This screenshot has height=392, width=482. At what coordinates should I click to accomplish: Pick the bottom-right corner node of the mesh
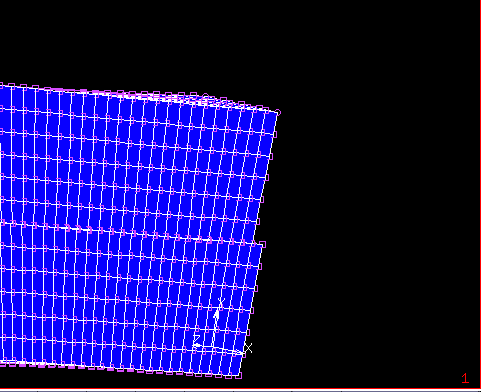click(239, 376)
